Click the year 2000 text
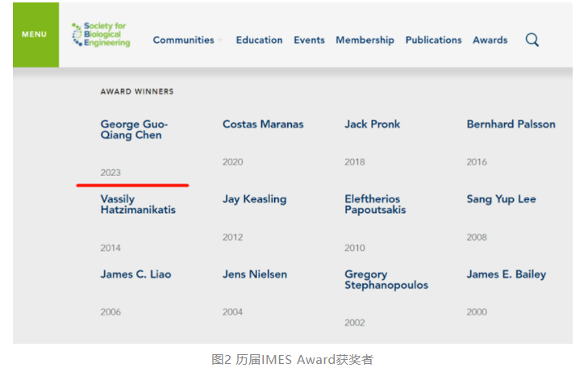Viewport: 588px width, 376px height. [477, 311]
